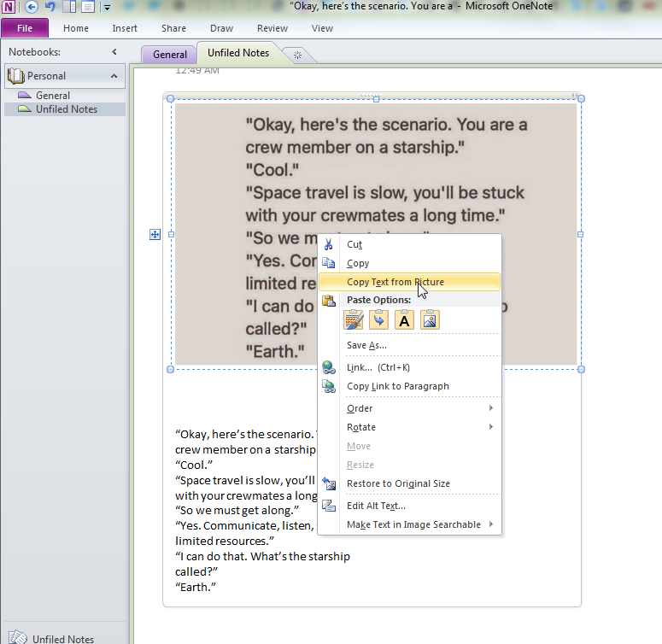Open the Draw ribbon tab
The width and height of the screenshot is (662, 644).
pos(221,28)
